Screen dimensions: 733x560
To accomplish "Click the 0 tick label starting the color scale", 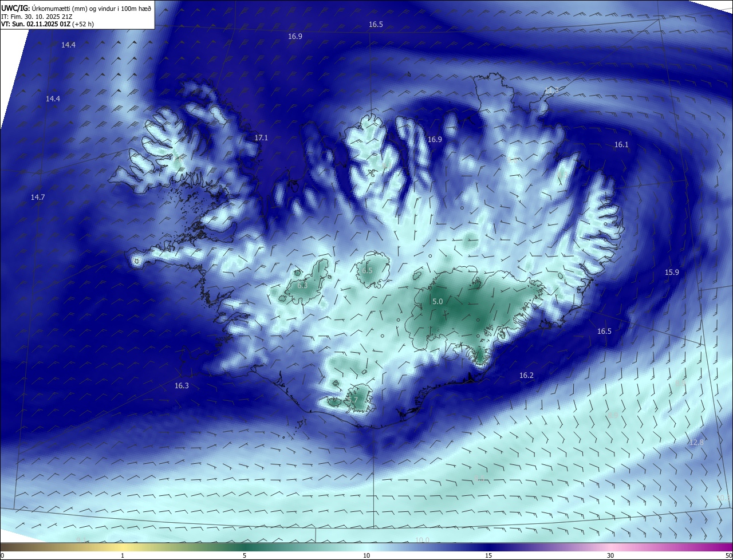I will [2, 556].
